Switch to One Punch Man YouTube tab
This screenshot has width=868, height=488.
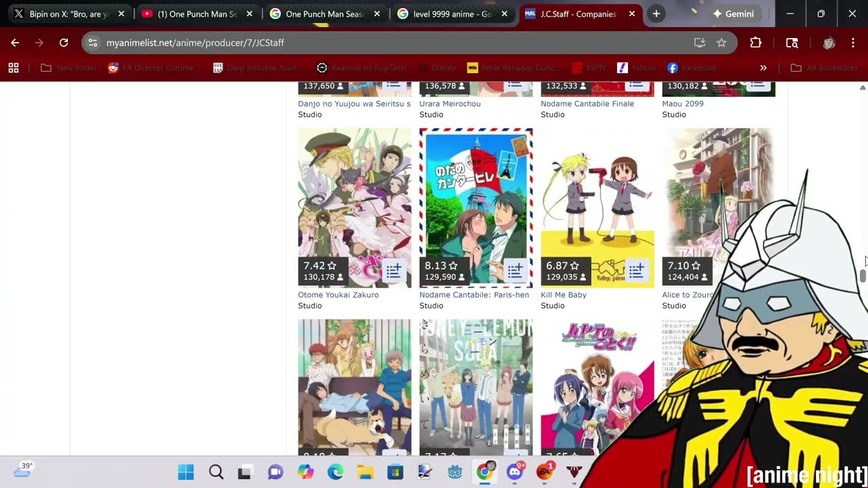pos(198,14)
